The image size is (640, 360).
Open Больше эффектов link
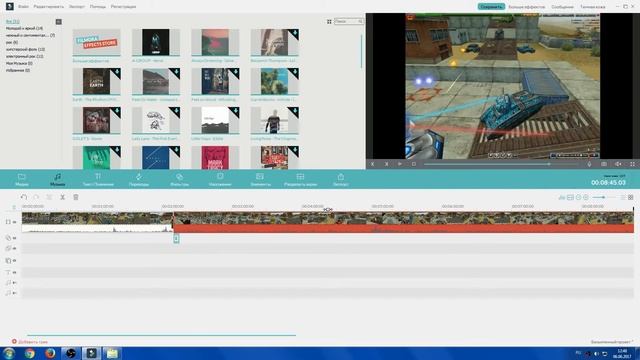click(527, 7)
